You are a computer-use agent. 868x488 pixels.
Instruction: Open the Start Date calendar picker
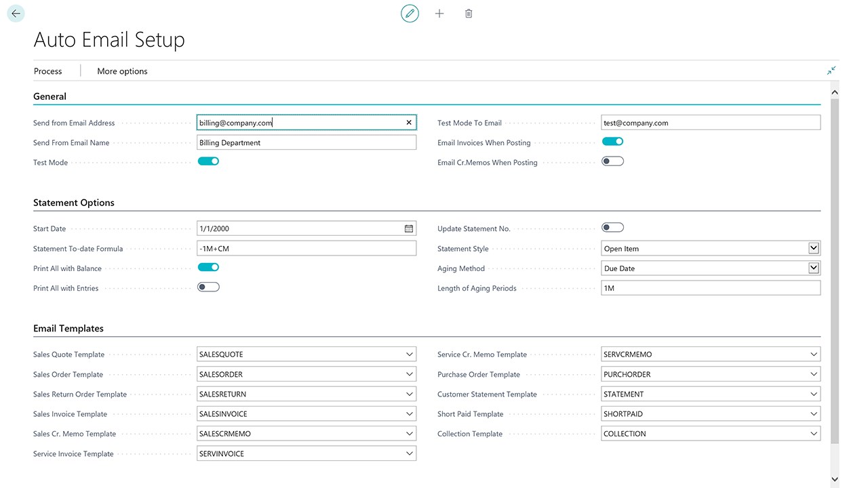[409, 228]
